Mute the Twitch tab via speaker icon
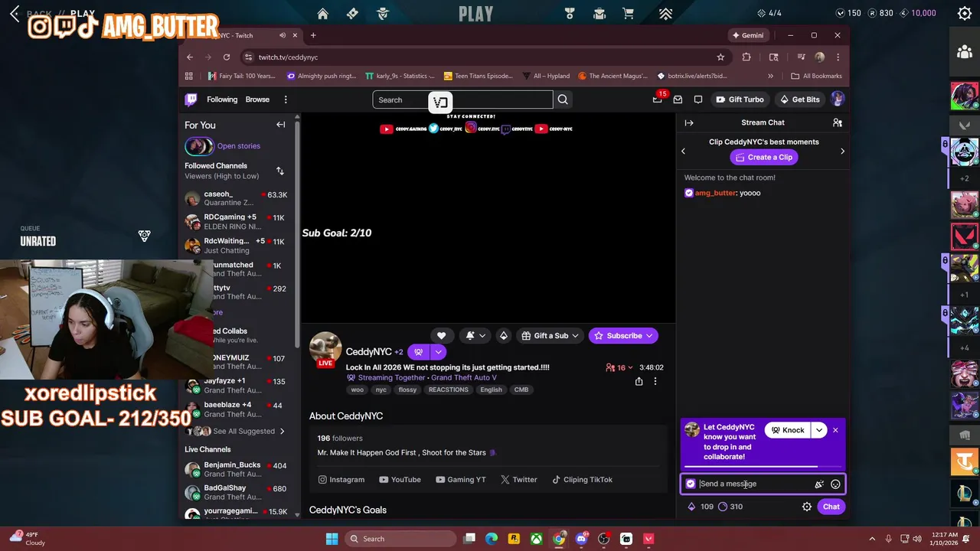Screen dimensions: 980x551 pyautogui.click(x=283, y=35)
